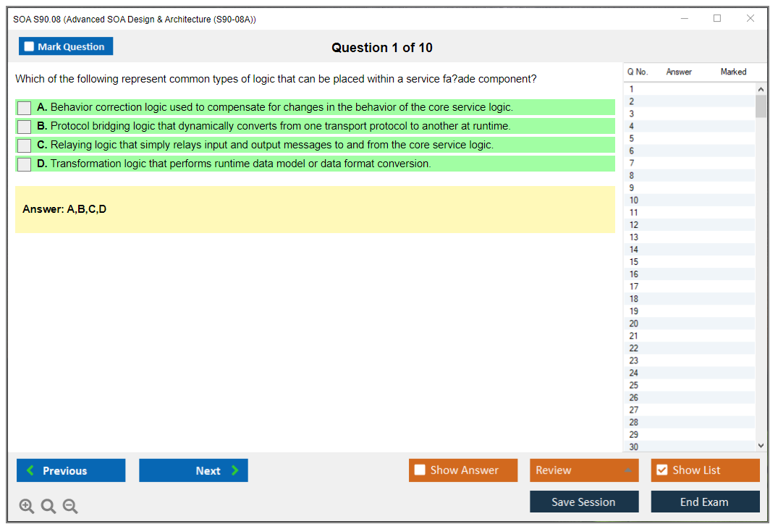
Task: Select question 5 in the list
Action: point(632,138)
